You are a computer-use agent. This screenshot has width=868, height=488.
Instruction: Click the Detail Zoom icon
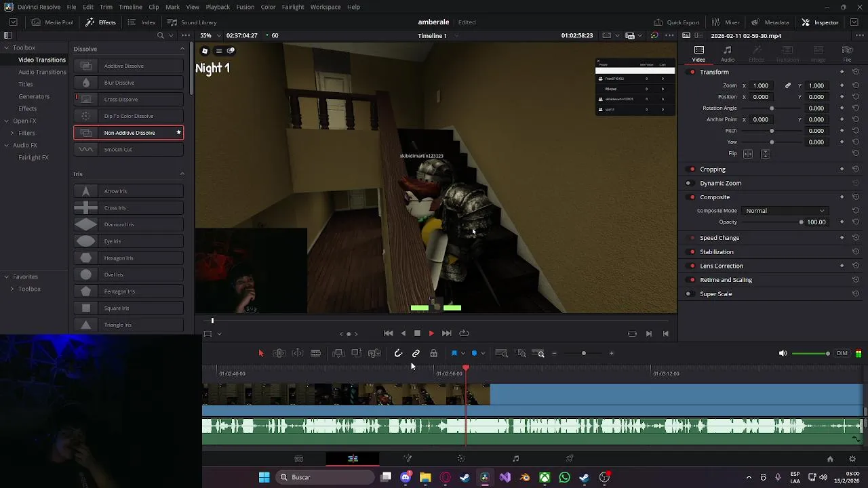coord(521,353)
